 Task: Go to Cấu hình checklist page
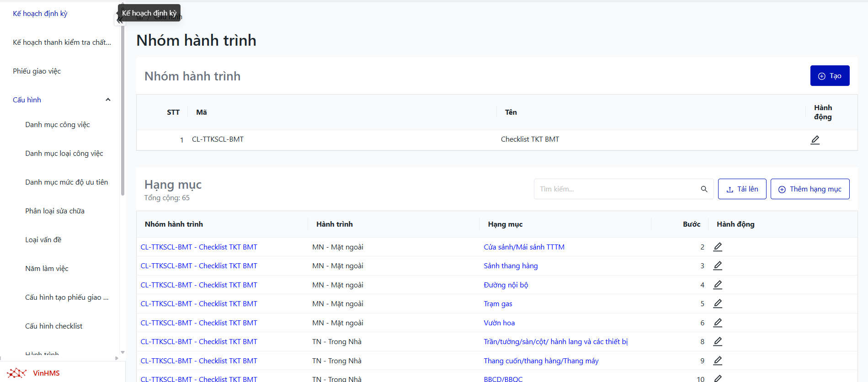(x=53, y=326)
